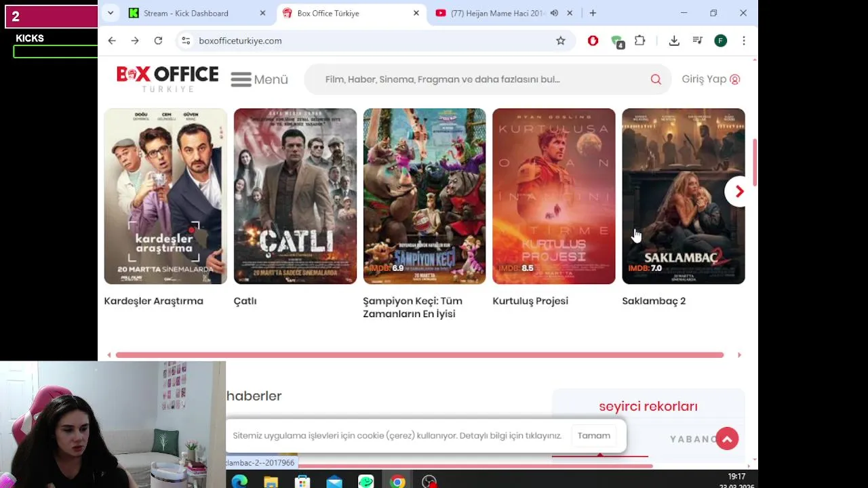Expand the tab search dropdown arrow

point(110,13)
